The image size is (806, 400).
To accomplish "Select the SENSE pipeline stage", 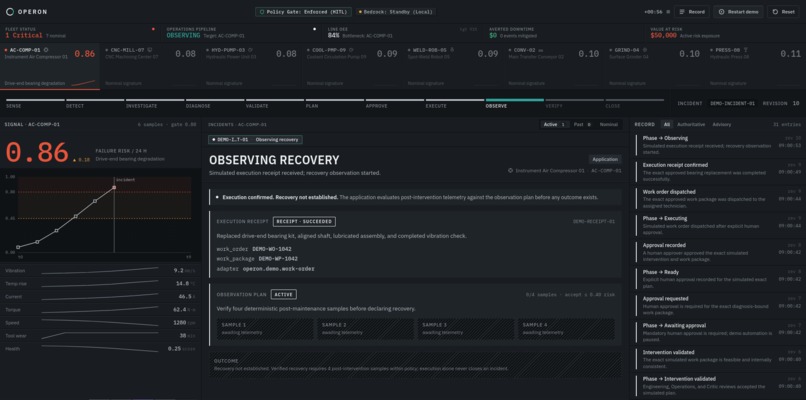I will click(35, 103).
